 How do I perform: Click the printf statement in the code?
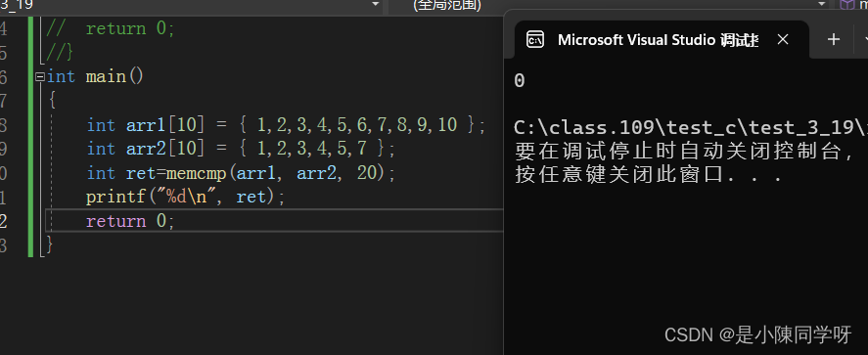click(186, 197)
